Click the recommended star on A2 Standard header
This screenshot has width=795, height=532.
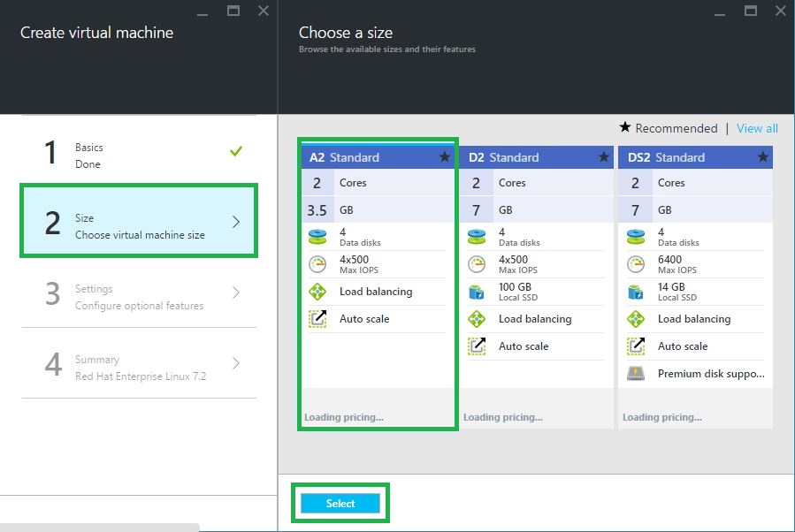click(444, 157)
